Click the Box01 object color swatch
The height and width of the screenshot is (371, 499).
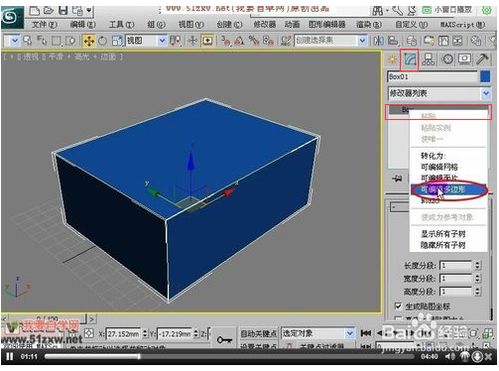click(485, 76)
